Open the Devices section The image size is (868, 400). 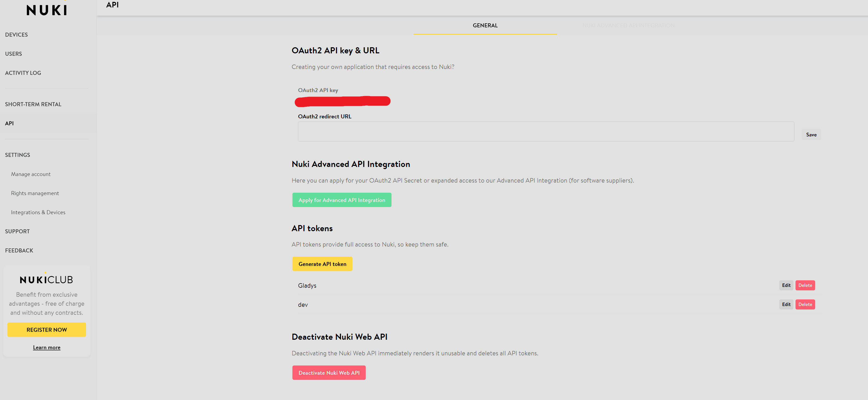point(16,35)
